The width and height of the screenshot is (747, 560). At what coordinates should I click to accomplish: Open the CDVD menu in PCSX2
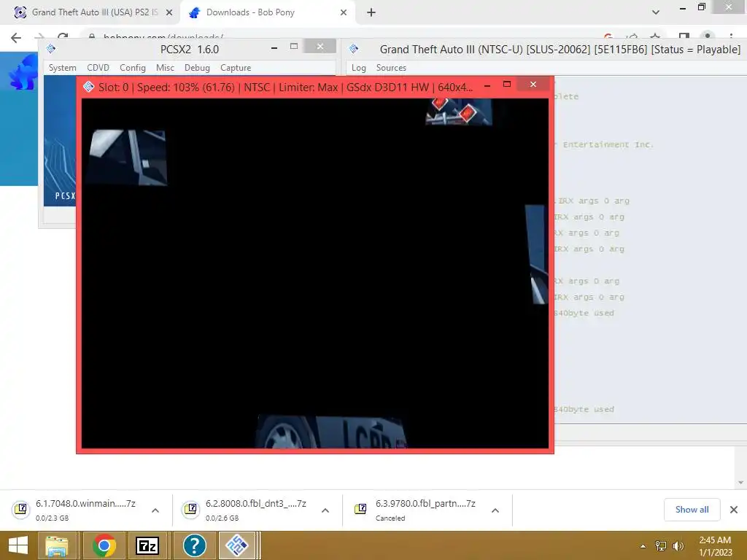(98, 68)
